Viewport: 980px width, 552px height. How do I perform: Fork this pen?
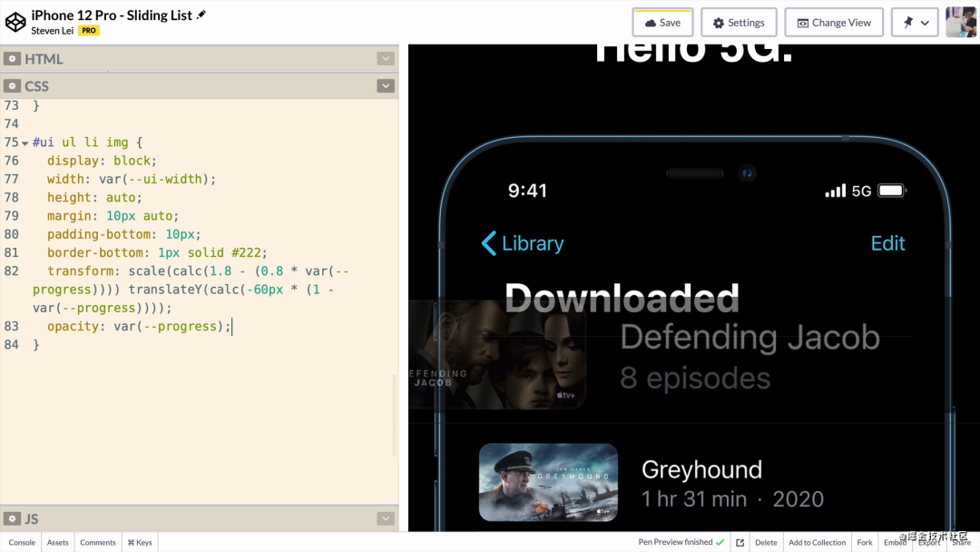click(865, 542)
